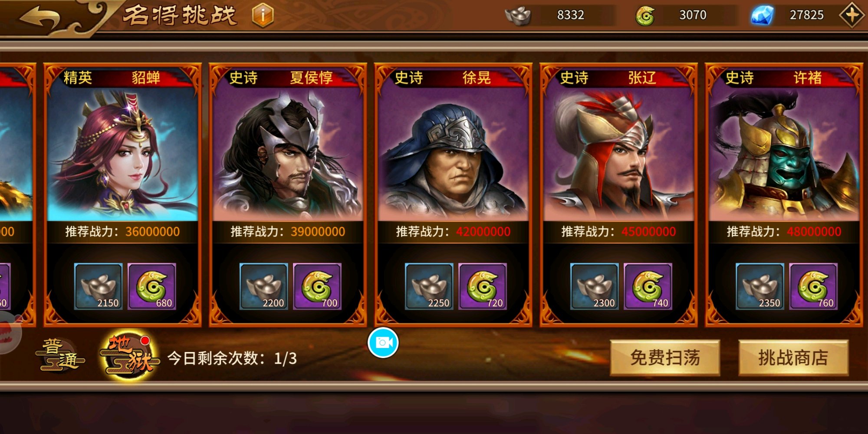
Task: Tap the jade coin reward 760
Action: [814, 286]
